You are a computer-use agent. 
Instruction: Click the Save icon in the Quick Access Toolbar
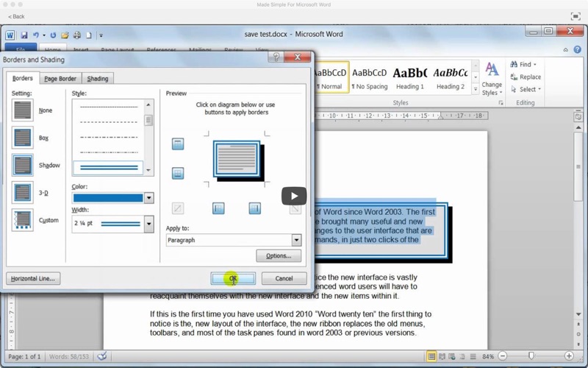(24, 35)
